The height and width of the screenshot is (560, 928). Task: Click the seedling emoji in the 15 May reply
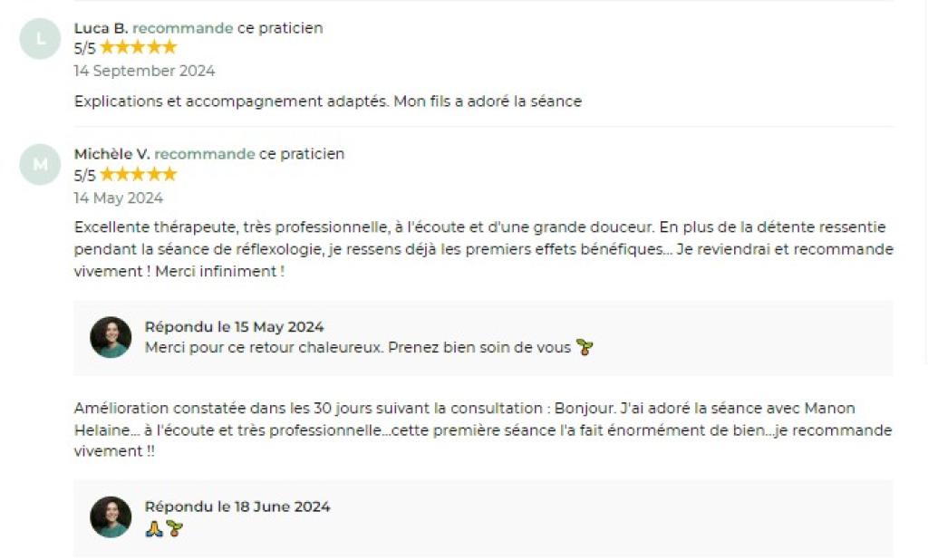(x=585, y=348)
